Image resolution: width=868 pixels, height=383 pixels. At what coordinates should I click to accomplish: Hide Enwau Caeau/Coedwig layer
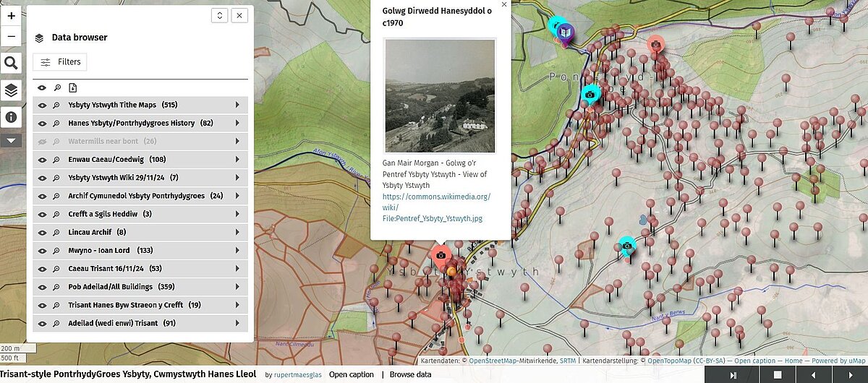point(42,160)
